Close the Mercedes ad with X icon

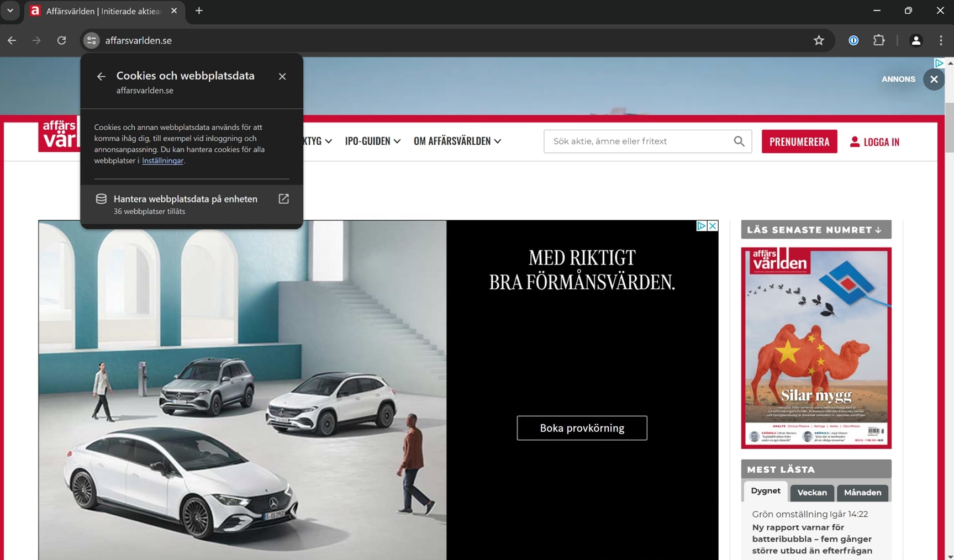click(x=713, y=225)
